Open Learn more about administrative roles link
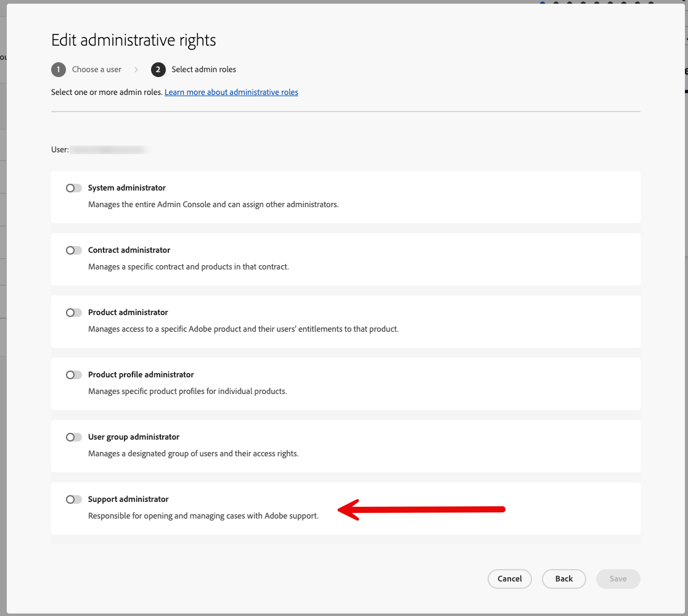 231,92
